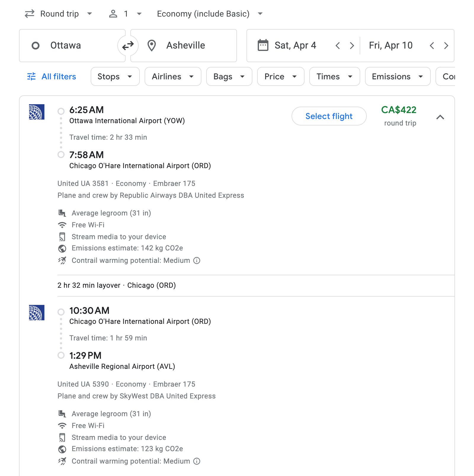
Task: Open All filters panel
Action: [52, 77]
